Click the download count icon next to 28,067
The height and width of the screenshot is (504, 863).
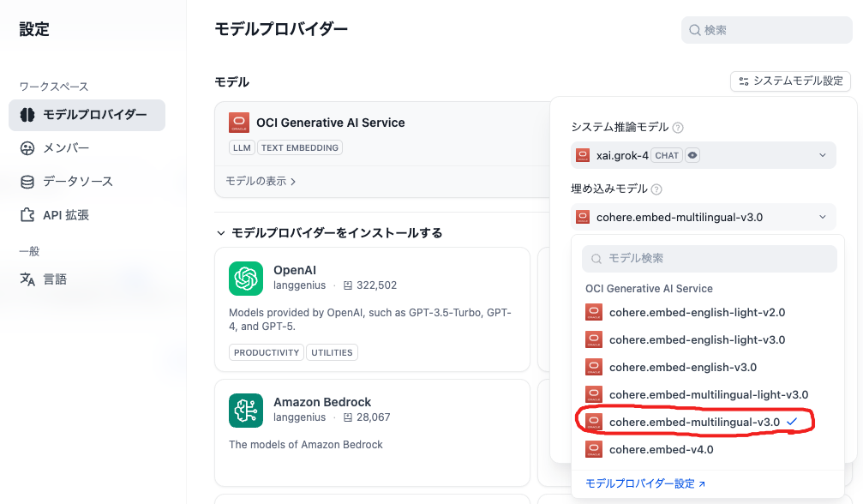click(x=348, y=417)
